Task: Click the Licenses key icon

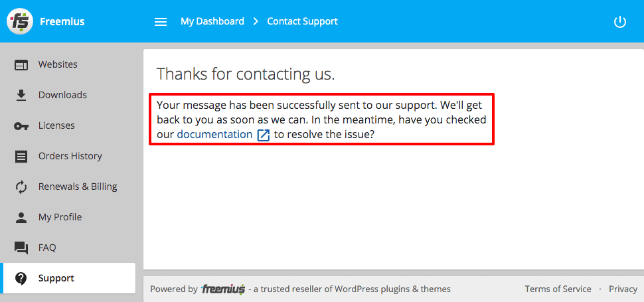Action: pos(21,126)
